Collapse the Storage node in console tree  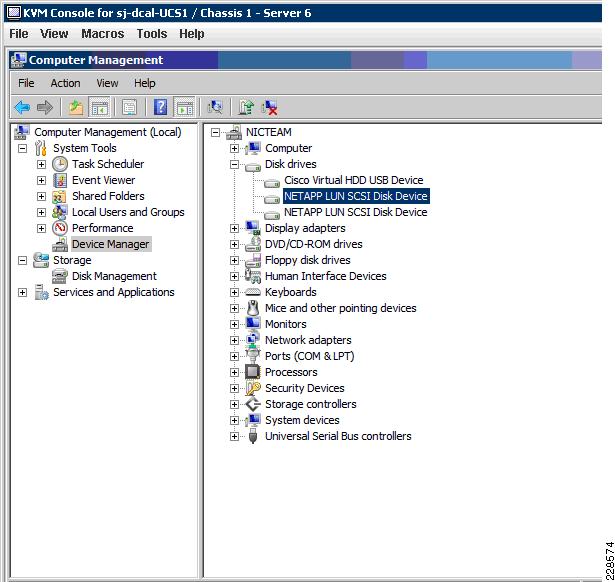pyautogui.click(x=22, y=260)
